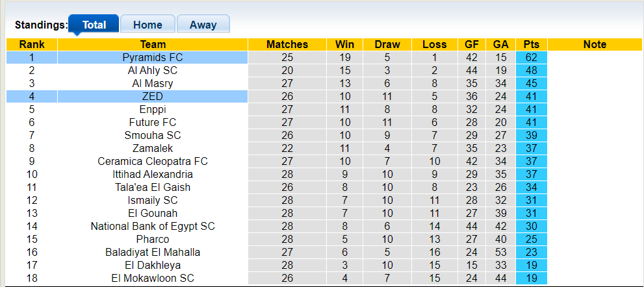Click the Zamalek team name
Screen dimensions: 644x287
tap(153, 148)
